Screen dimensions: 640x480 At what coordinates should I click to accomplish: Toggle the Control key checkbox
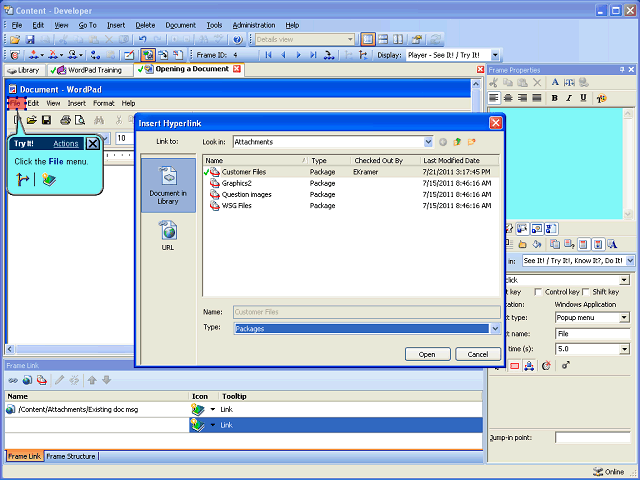click(x=538, y=292)
